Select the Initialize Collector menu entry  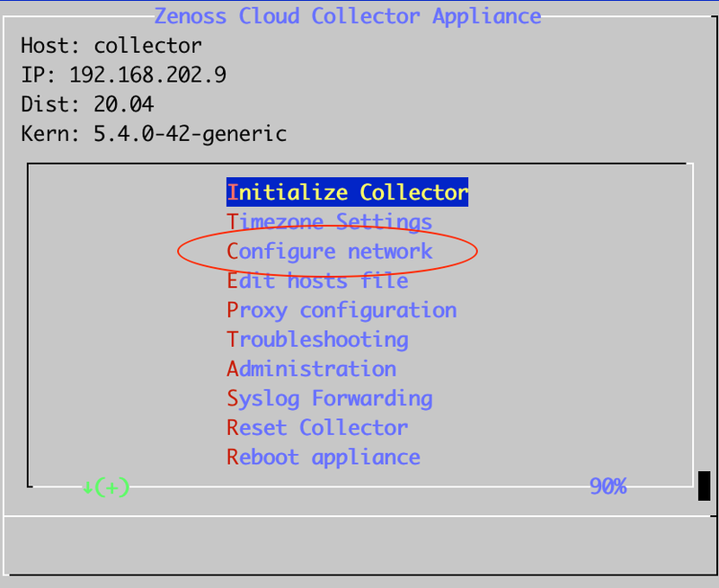click(x=347, y=192)
